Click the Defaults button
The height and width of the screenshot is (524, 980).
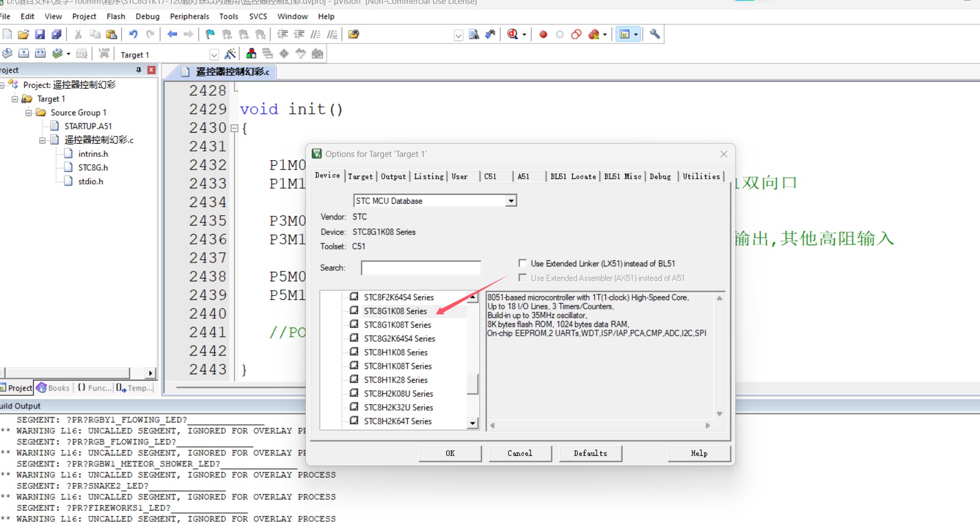click(x=590, y=454)
